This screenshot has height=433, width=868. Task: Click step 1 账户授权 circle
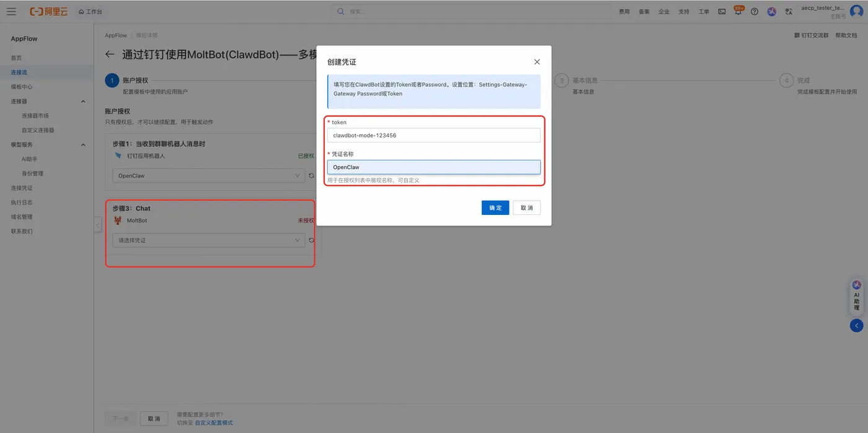click(112, 81)
